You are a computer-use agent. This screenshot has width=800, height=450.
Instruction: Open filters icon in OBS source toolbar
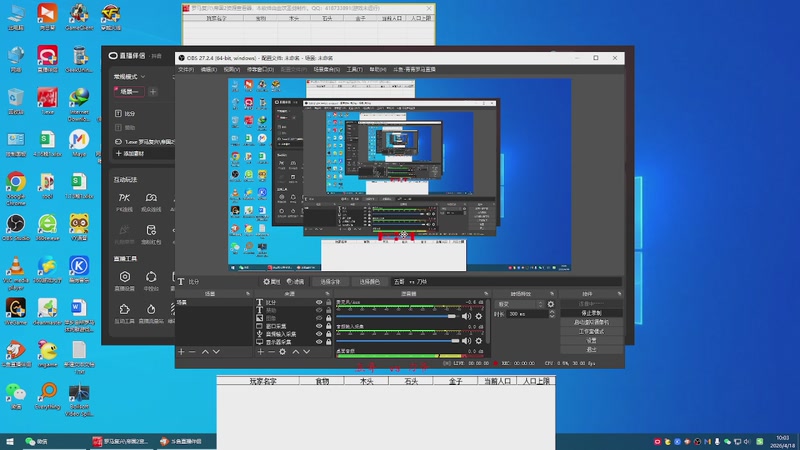[x=295, y=282]
